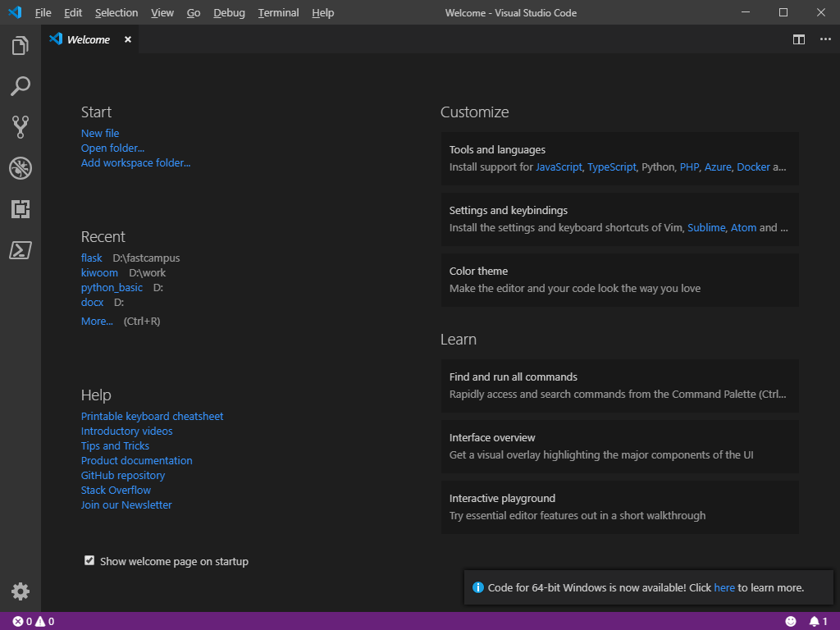Image resolution: width=840 pixels, height=630 pixels.
Task: Click the JavaScript language link
Action: (x=559, y=167)
